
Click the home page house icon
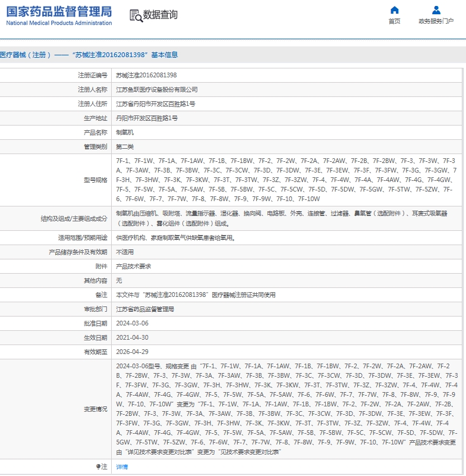(394, 10)
